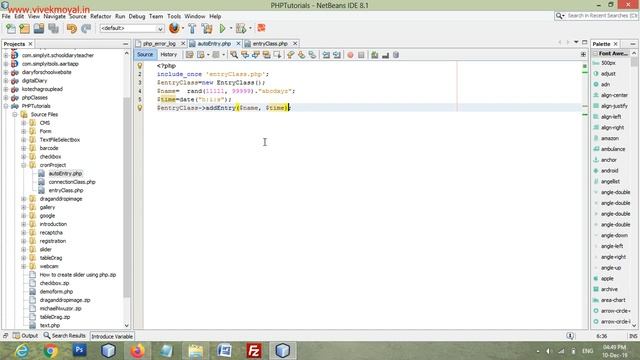The height and width of the screenshot is (360, 640).
Task: Expand the gallery folder
Action: (x=24, y=207)
